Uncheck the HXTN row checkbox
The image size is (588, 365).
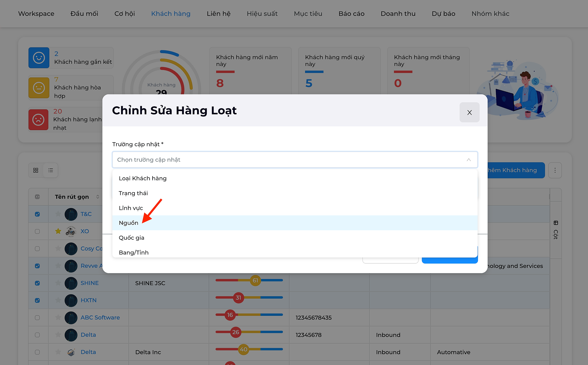tap(37, 300)
